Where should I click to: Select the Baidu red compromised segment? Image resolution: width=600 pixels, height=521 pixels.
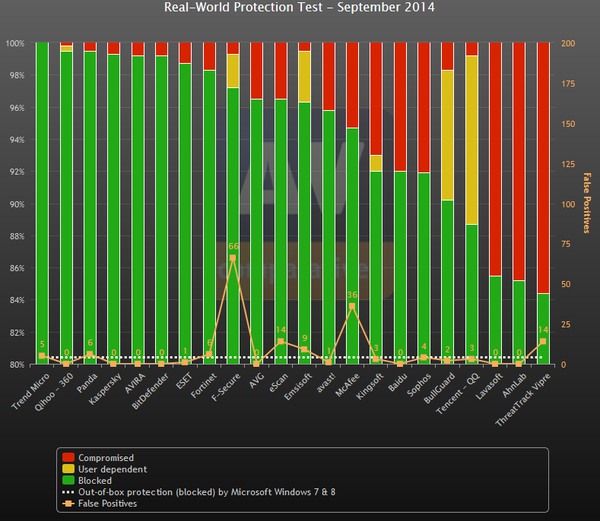pyautogui.click(x=400, y=107)
